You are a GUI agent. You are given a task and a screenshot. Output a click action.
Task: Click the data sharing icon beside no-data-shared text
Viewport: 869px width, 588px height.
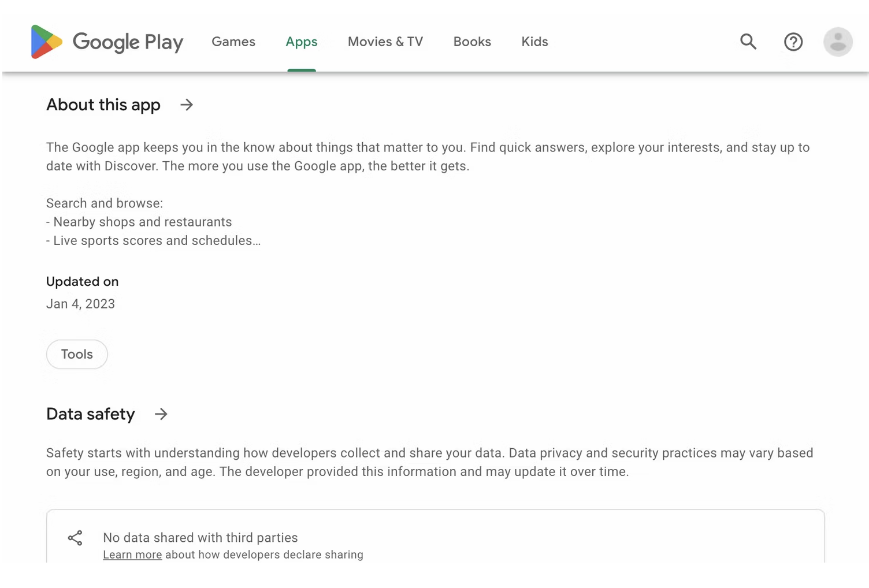75,537
